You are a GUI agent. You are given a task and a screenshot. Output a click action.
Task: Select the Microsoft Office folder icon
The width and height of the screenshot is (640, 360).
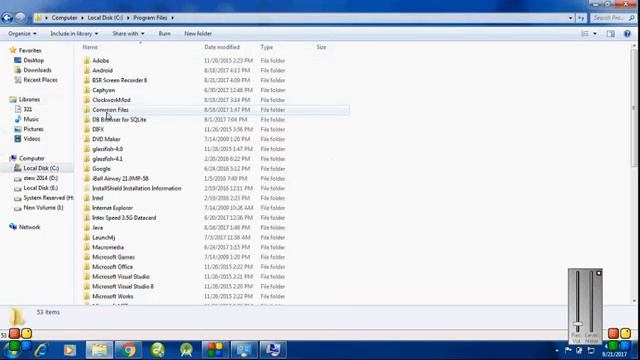pos(87,267)
